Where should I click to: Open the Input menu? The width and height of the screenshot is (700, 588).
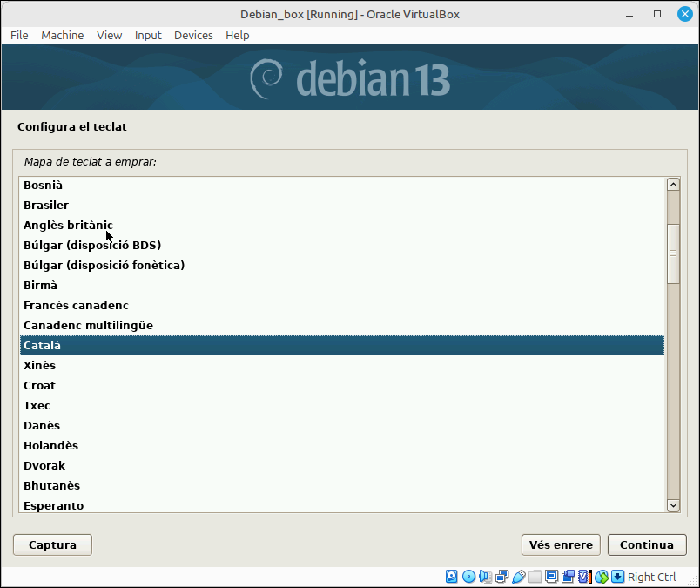tap(148, 36)
